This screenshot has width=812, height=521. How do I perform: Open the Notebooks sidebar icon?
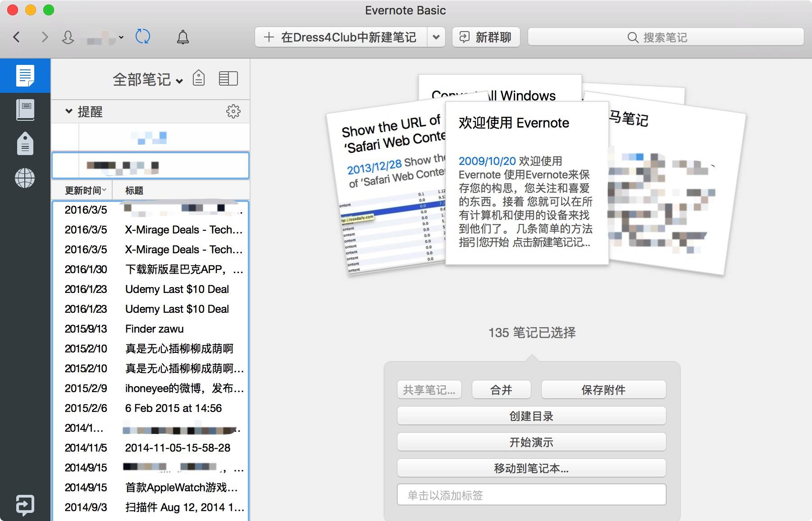click(25, 110)
